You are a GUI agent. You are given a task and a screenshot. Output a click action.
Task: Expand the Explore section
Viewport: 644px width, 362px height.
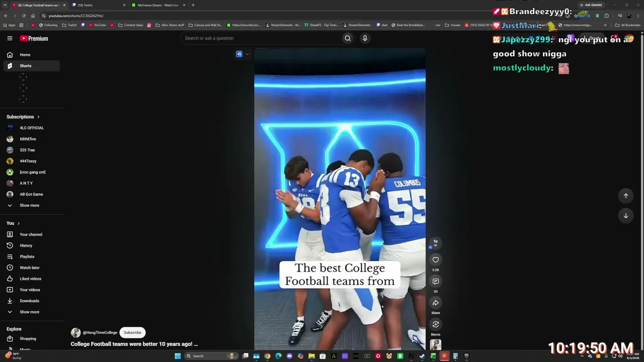(14, 329)
